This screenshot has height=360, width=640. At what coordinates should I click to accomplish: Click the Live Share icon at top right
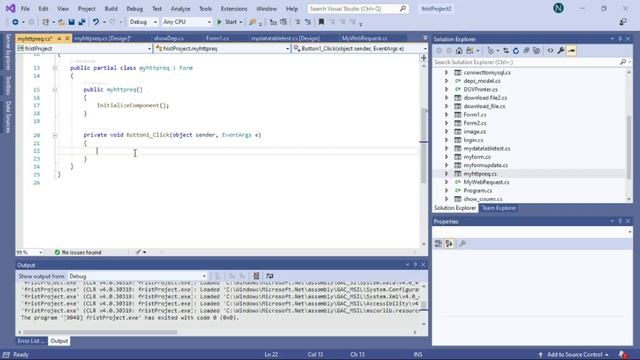click(x=623, y=22)
